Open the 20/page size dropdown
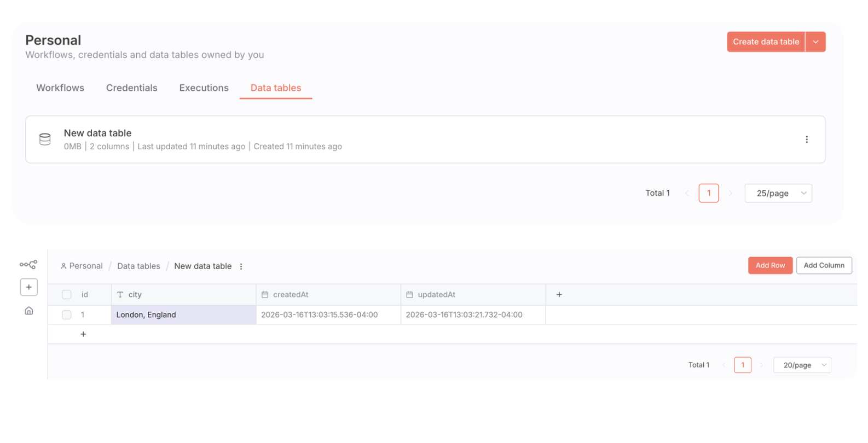 (802, 365)
